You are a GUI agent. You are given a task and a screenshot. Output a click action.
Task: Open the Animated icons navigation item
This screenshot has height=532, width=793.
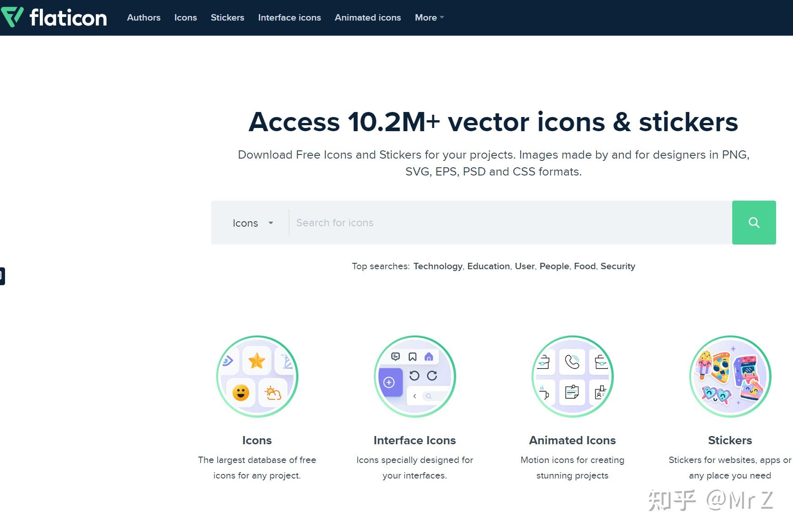pyautogui.click(x=367, y=17)
